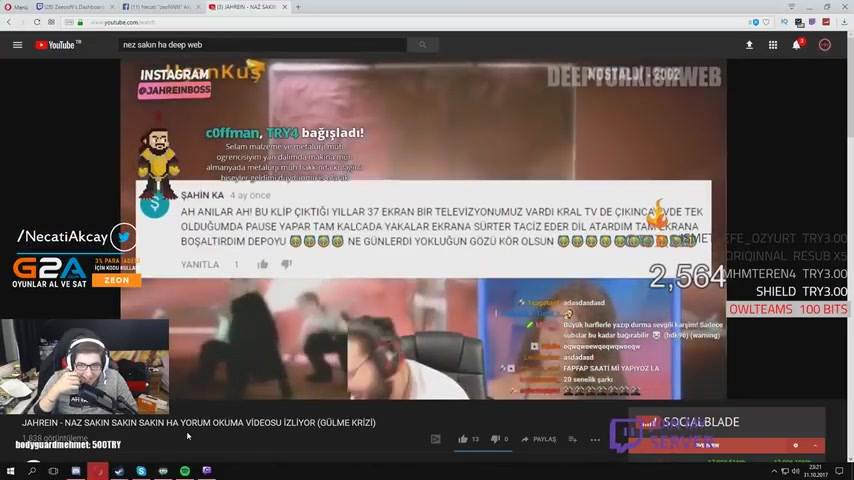
Task: Open the SocialBlade panel settings gear
Action: pyautogui.click(x=796, y=445)
